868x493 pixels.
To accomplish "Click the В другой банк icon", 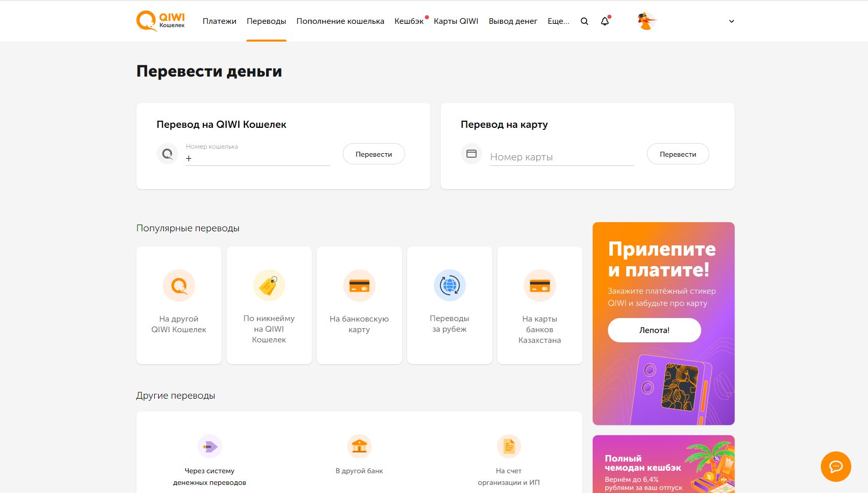I will (x=359, y=446).
